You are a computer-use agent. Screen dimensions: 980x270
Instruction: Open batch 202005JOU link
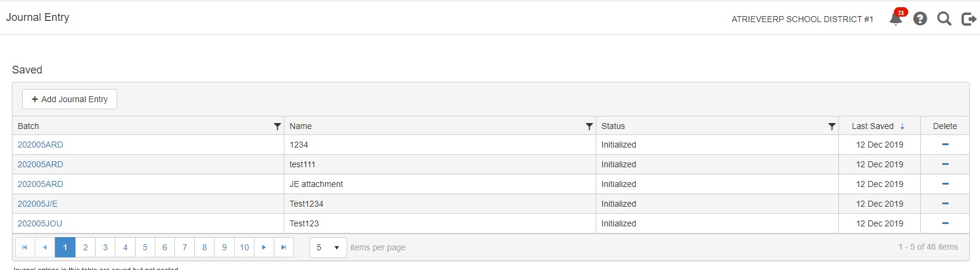click(40, 223)
